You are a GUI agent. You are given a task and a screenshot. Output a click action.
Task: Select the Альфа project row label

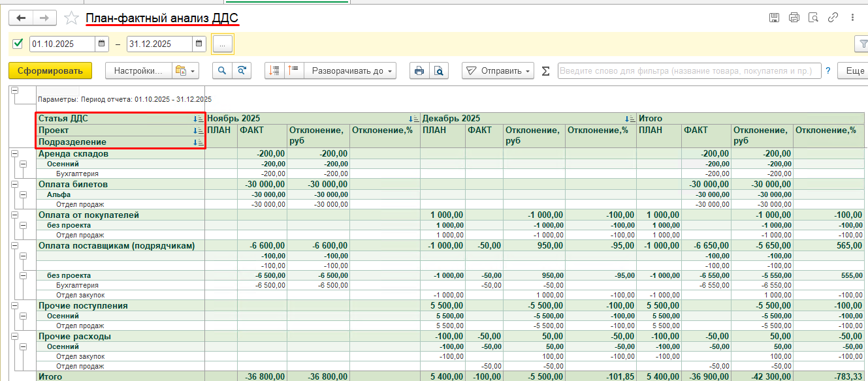(x=59, y=194)
